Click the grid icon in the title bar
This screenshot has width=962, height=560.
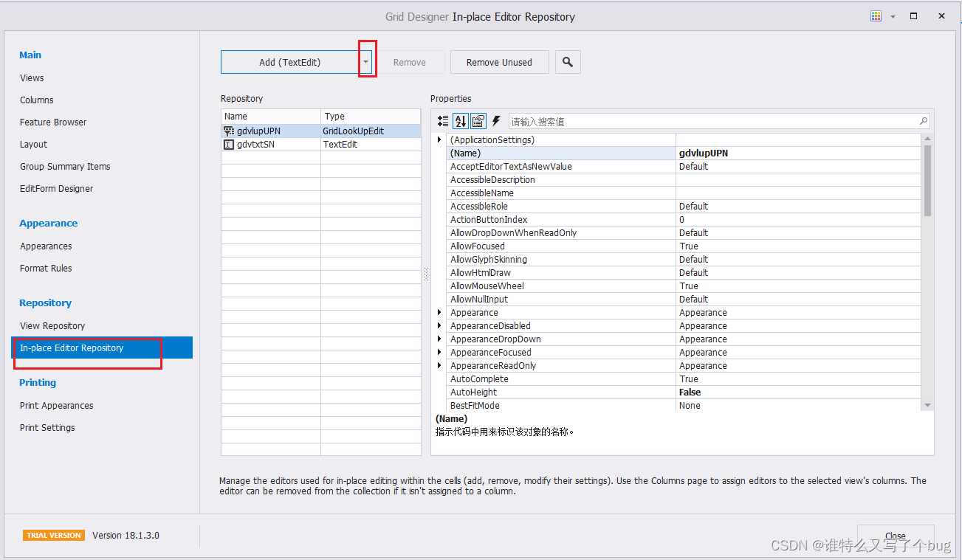pos(876,15)
